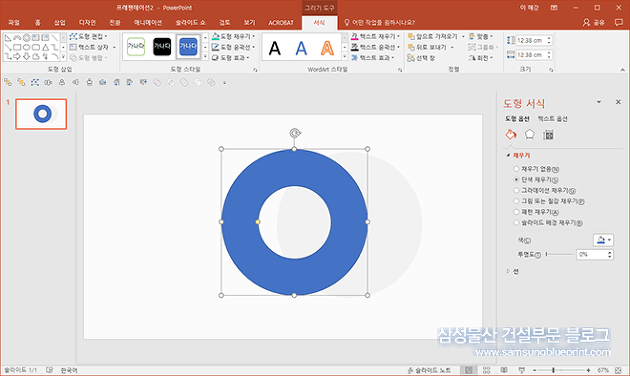This screenshot has width=630, height=376.
Task: Select 단색 채우기 (Solid fill) radio button
Action: tap(516, 180)
